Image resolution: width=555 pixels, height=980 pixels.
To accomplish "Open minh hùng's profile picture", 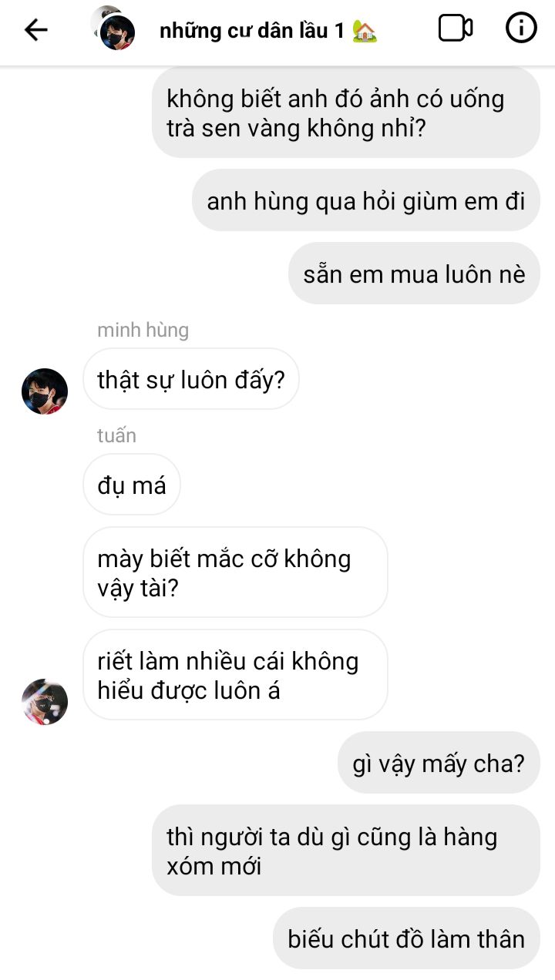I will point(45,391).
